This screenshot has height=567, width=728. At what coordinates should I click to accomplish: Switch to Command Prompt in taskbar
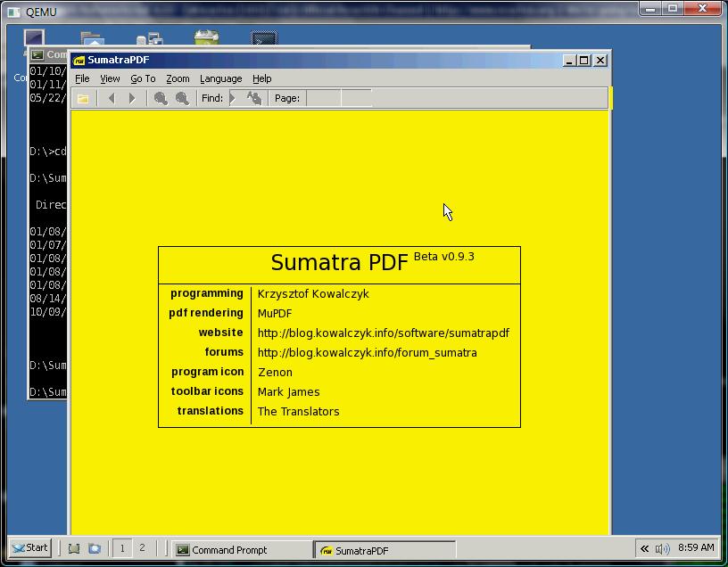(x=241, y=549)
